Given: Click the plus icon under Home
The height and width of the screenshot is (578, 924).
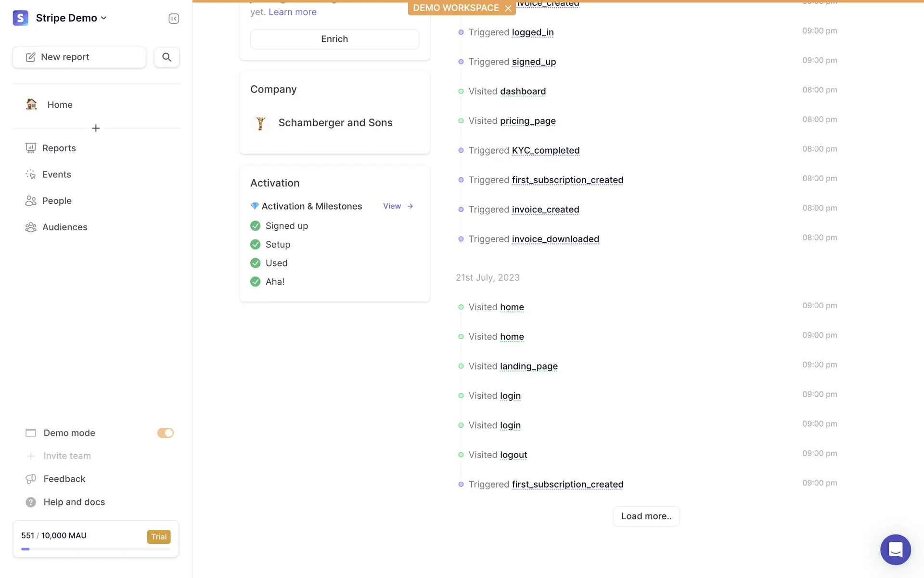Looking at the screenshot, I should point(96,128).
